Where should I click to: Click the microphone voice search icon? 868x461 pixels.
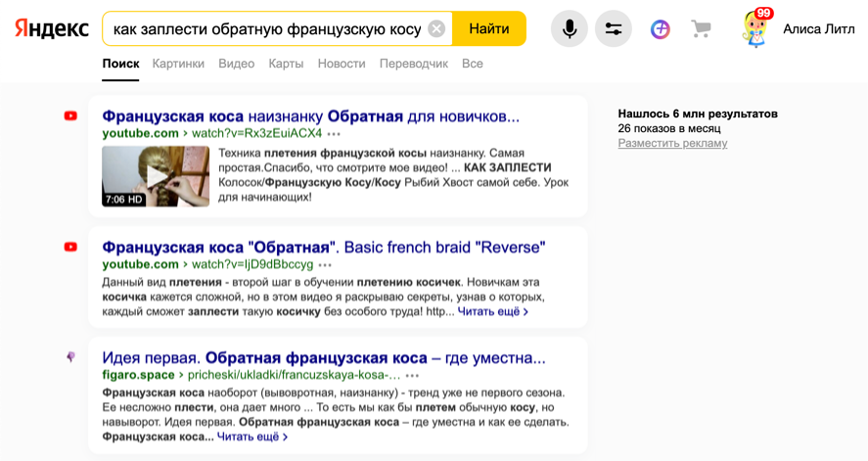[x=570, y=28]
